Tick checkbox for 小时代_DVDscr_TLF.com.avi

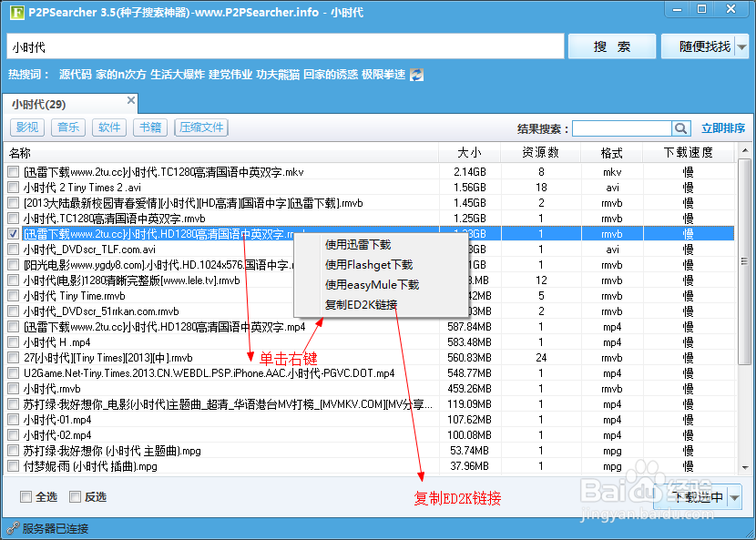14,250
